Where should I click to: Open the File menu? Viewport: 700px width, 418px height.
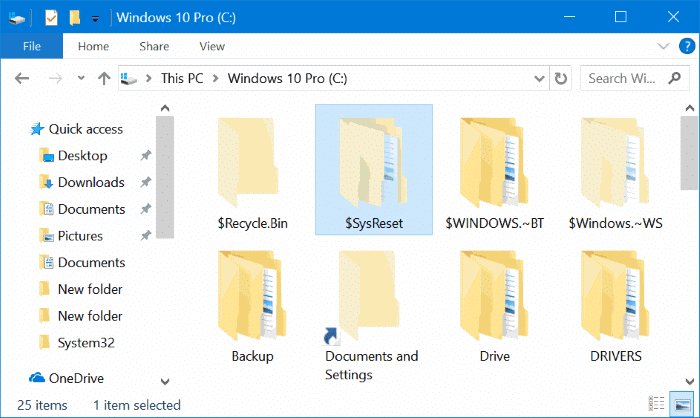coord(32,46)
